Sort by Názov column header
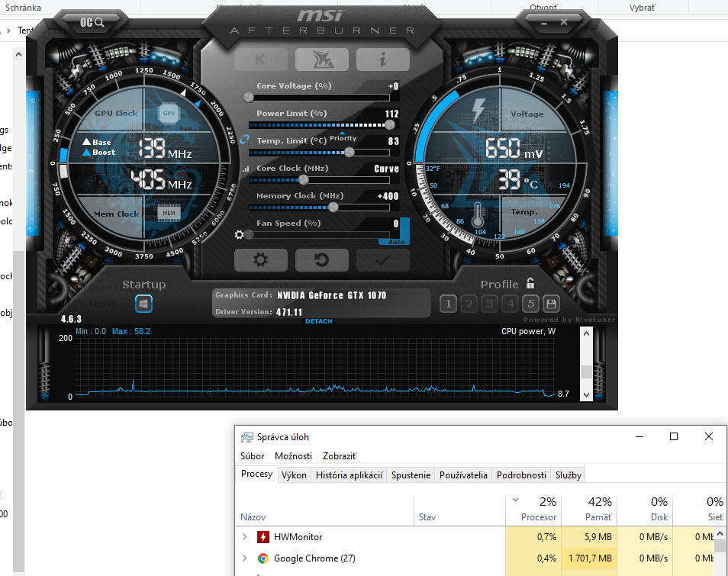Viewport: 728px width, 576px height. click(325, 510)
